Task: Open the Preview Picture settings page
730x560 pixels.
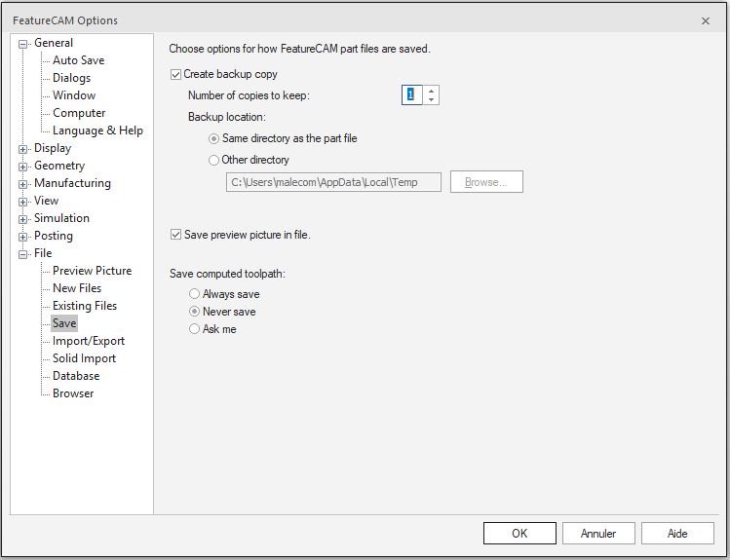Action: coord(92,271)
